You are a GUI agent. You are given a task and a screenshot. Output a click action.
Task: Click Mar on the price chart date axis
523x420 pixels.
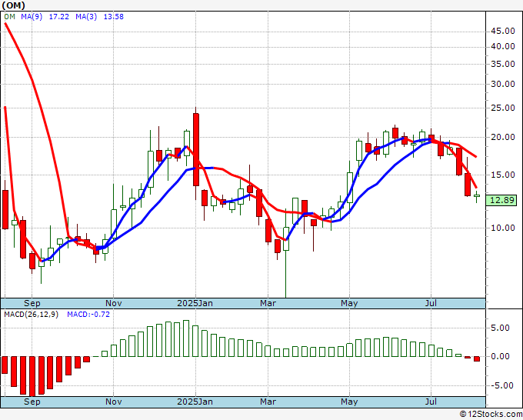pos(268,303)
